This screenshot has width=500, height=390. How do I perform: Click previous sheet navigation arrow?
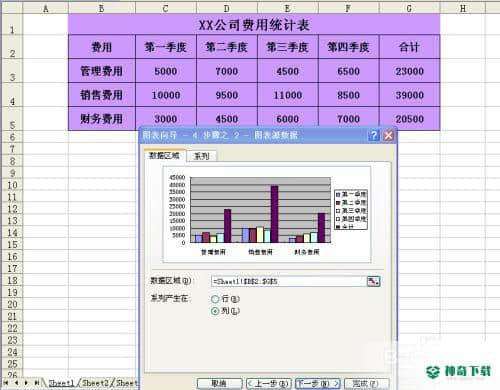[x=16, y=383]
